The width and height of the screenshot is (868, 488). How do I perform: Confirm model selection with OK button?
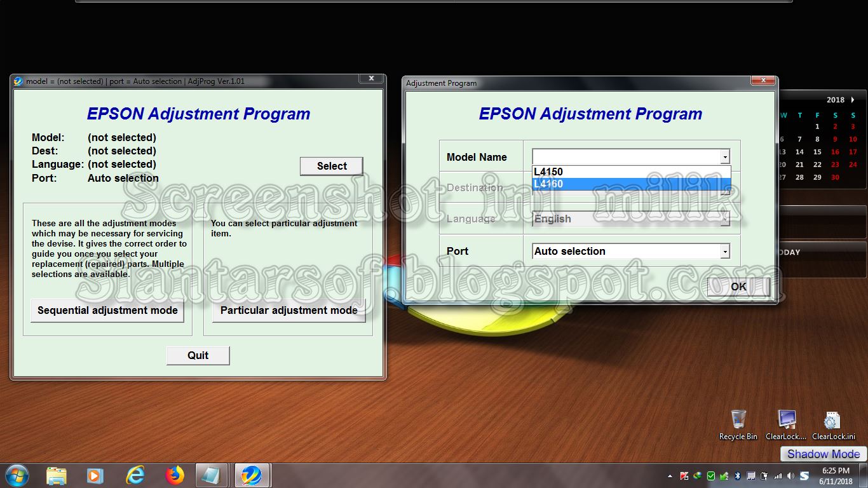click(x=738, y=287)
